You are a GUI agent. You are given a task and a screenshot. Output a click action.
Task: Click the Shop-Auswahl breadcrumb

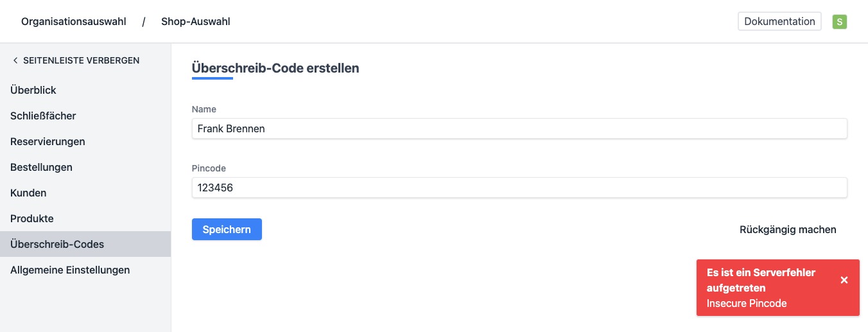tap(196, 22)
